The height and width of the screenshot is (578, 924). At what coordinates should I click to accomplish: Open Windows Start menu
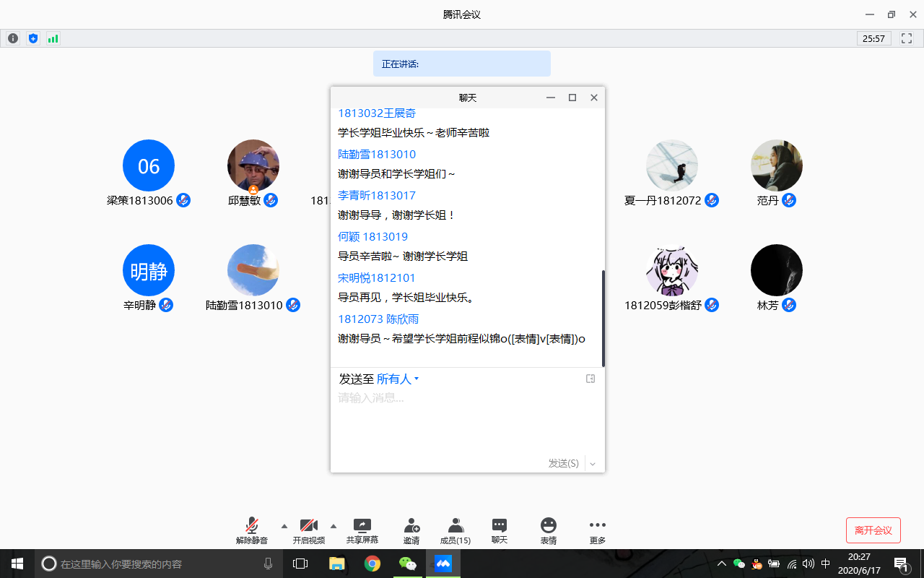point(17,564)
